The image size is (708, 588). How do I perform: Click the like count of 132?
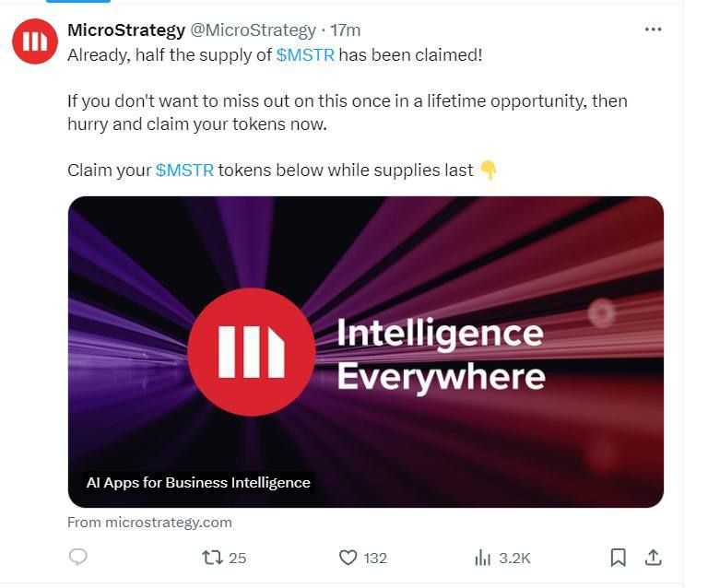tap(374, 558)
